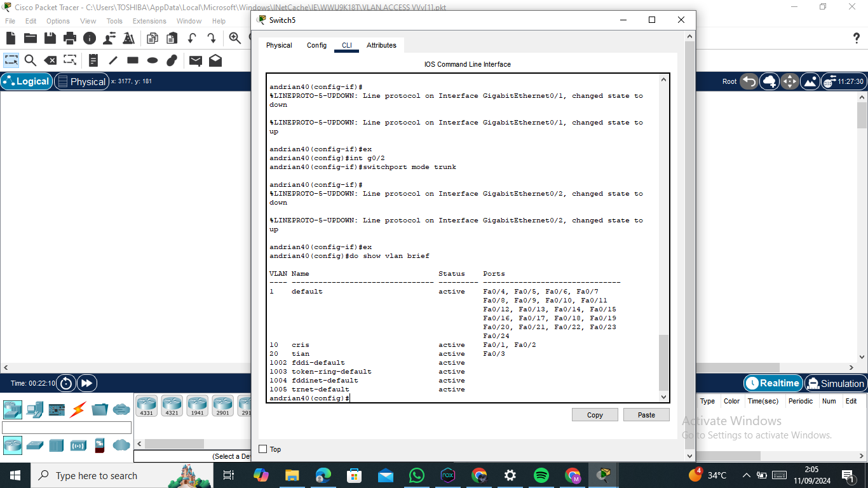
Task: Choose the Draw Line tool
Action: click(113, 60)
